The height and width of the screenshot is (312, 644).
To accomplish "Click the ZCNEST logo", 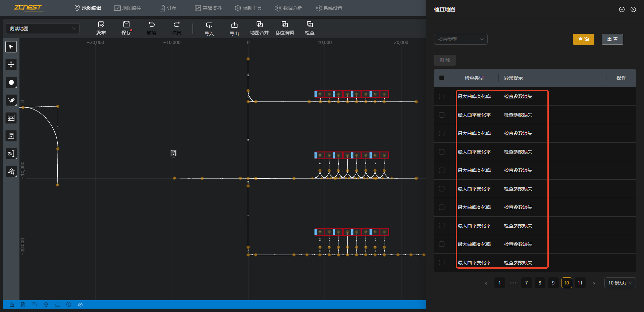I will coord(29,8).
